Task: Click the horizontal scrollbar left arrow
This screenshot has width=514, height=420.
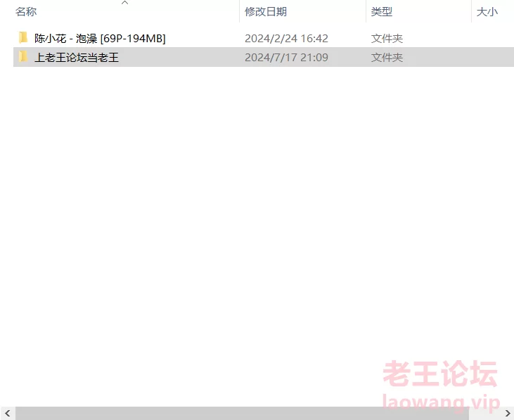Action: click(x=8, y=413)
